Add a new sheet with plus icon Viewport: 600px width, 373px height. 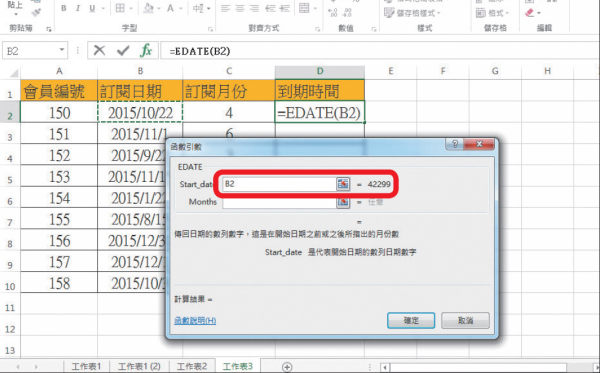287,367
